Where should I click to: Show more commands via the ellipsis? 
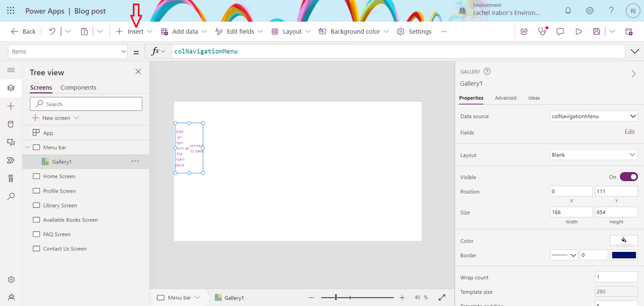444,32
